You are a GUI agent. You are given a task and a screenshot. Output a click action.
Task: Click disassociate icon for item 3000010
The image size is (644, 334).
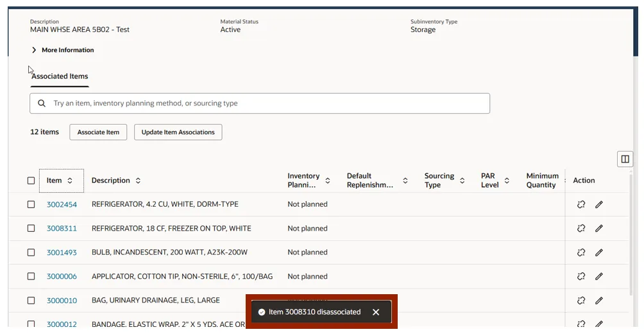click(x=581, y=300)
